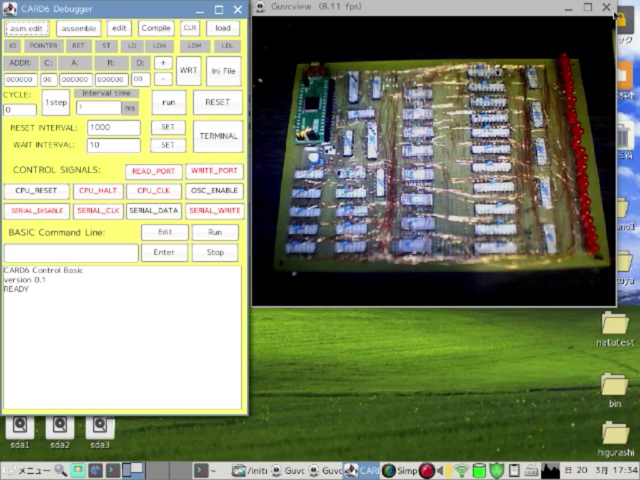Open the Ini File button
The image size is (640, 480).
coord(224,71)
